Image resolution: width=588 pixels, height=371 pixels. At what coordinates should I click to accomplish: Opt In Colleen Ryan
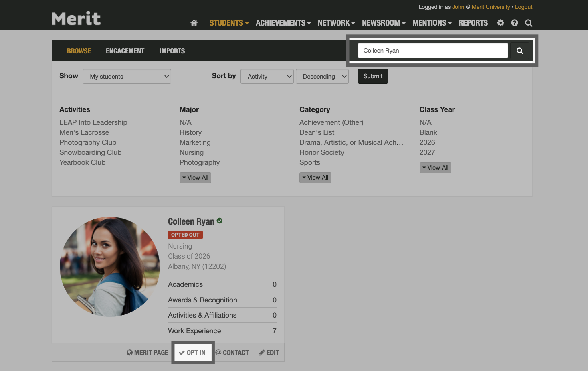tap(193, 352)
